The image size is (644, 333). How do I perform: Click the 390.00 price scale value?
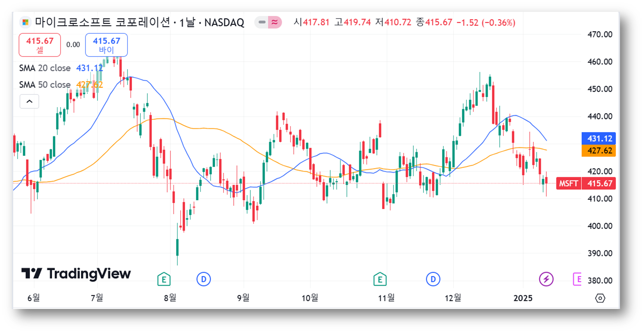600,253
